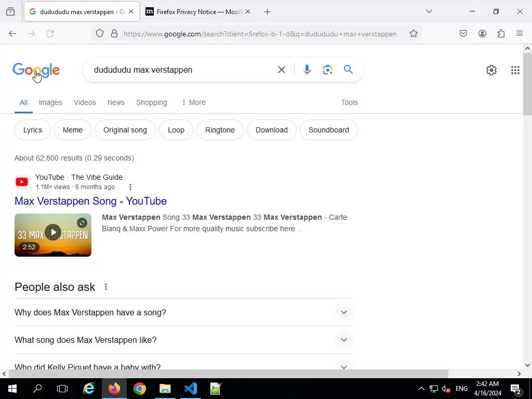The height and width of the screenshot is (399, 532).
Task: Open tracking protection shield info
Action: [99, 34]
